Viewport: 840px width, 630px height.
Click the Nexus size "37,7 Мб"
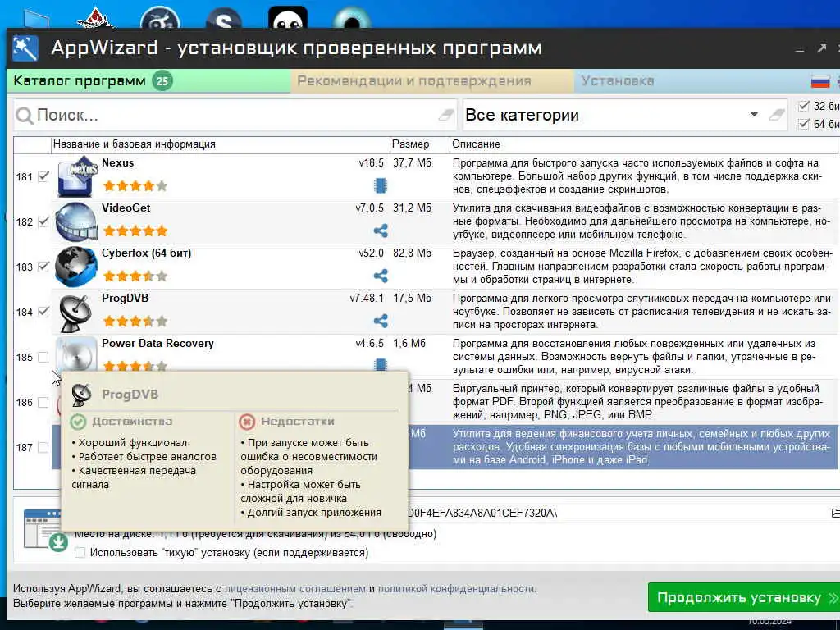click(412, 163)
